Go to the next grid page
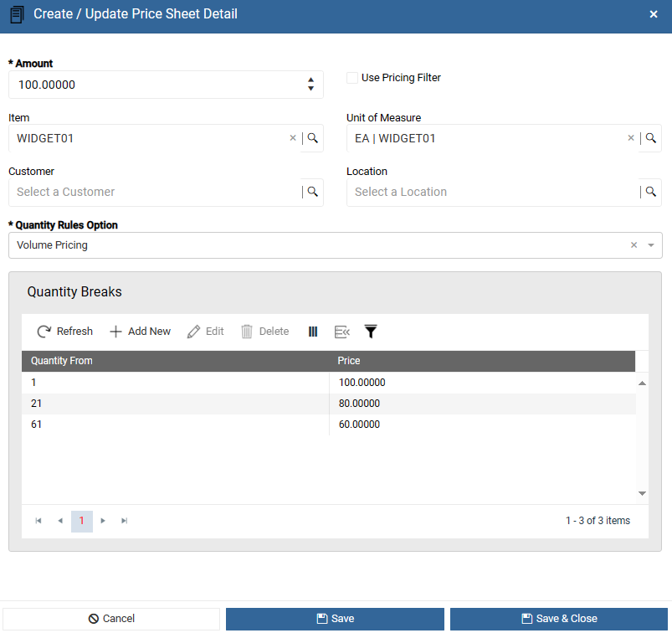 103,521
